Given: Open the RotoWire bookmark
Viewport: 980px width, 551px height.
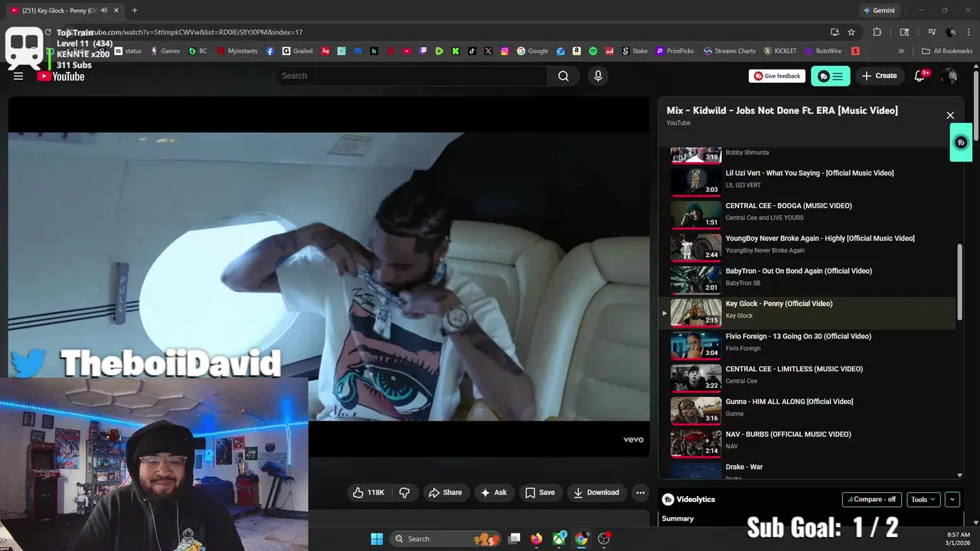Looking at the screenshot, I should [822, 51].
